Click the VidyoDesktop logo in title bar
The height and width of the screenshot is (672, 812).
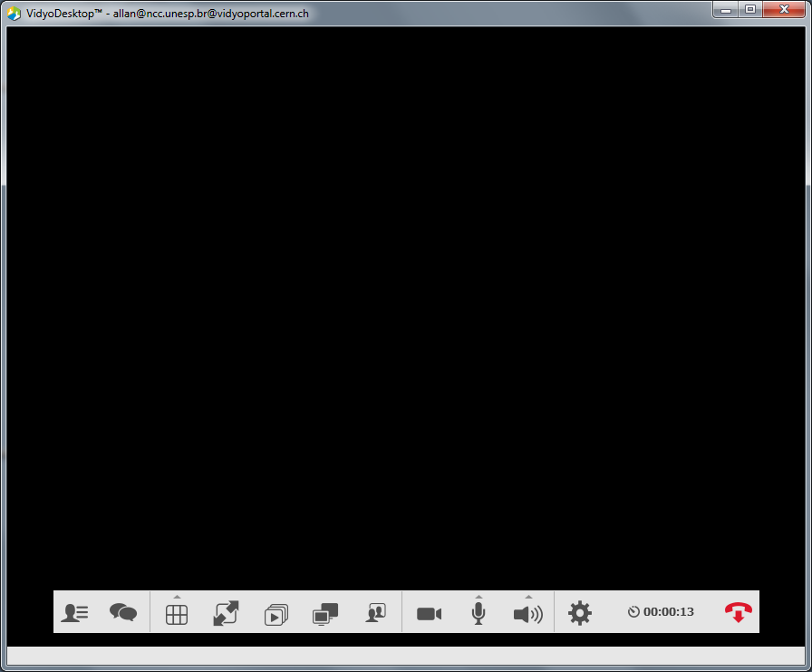tap(14, 13)
